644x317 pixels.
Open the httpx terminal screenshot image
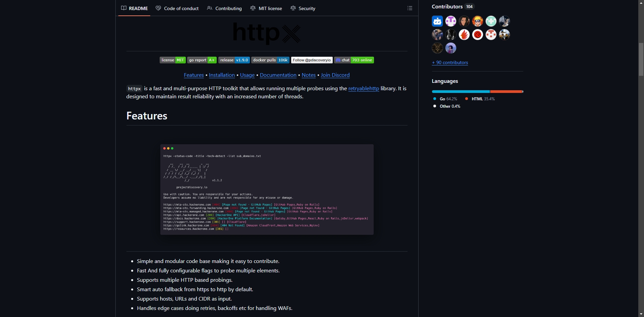(267, 190)
